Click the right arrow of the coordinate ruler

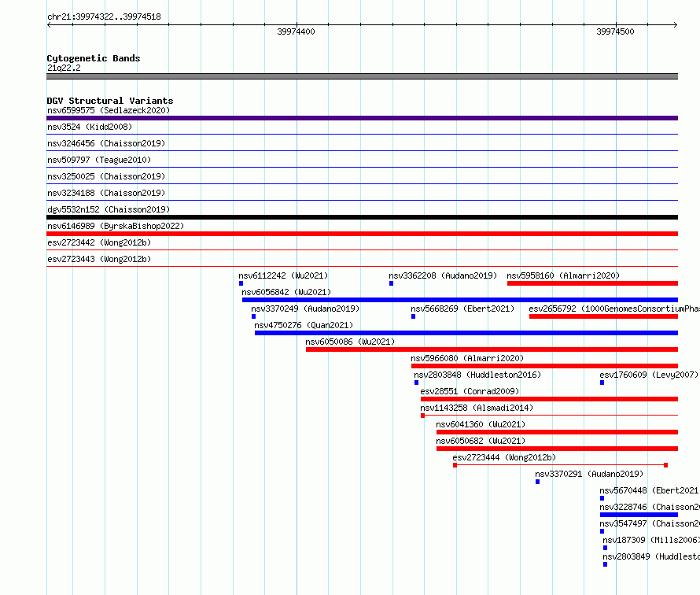676,25
